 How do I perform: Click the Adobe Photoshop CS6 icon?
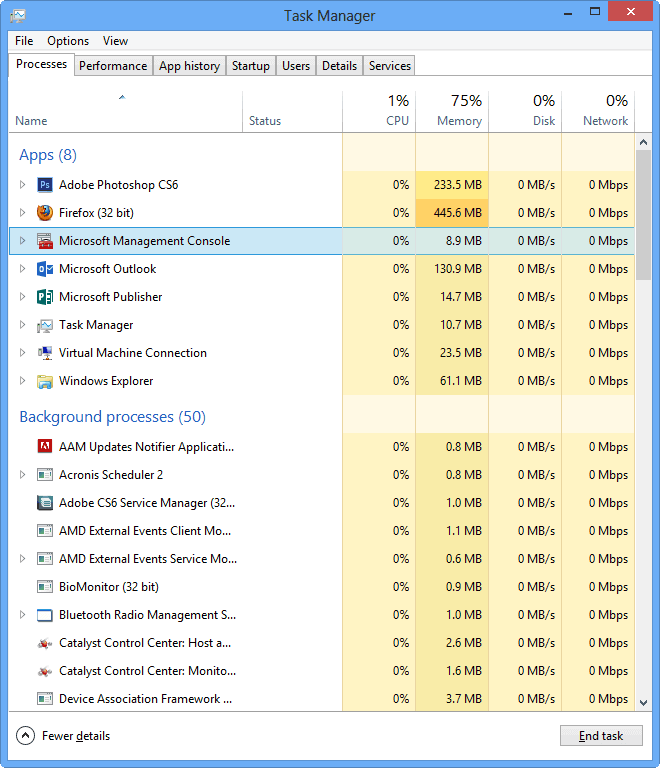click(x=45, y=185)
